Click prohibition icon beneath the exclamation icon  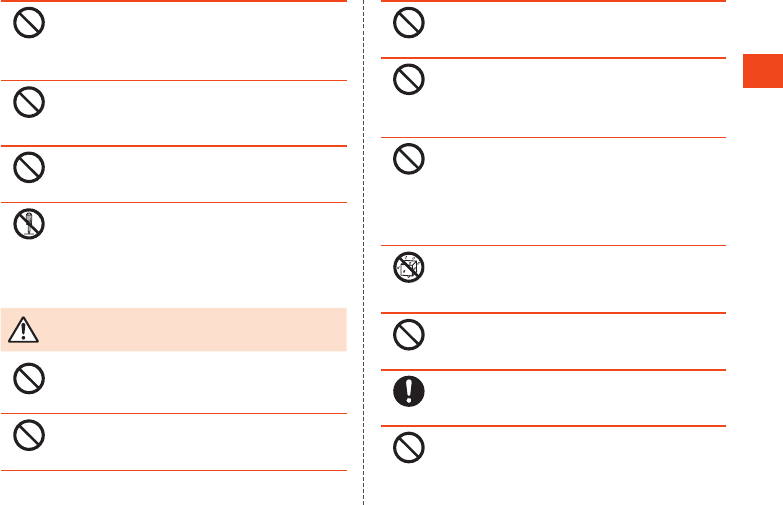point(408,448)
